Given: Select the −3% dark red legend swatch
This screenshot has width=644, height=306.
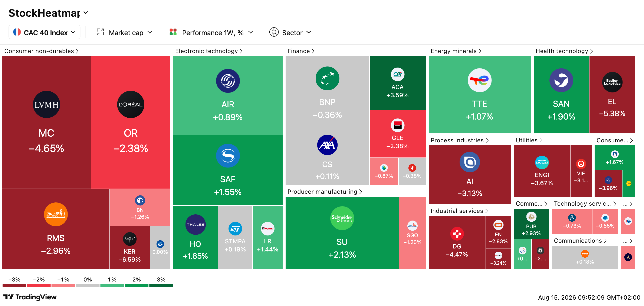Looking at the screenshot, I should pyautogui.click(x=14, y=286).
